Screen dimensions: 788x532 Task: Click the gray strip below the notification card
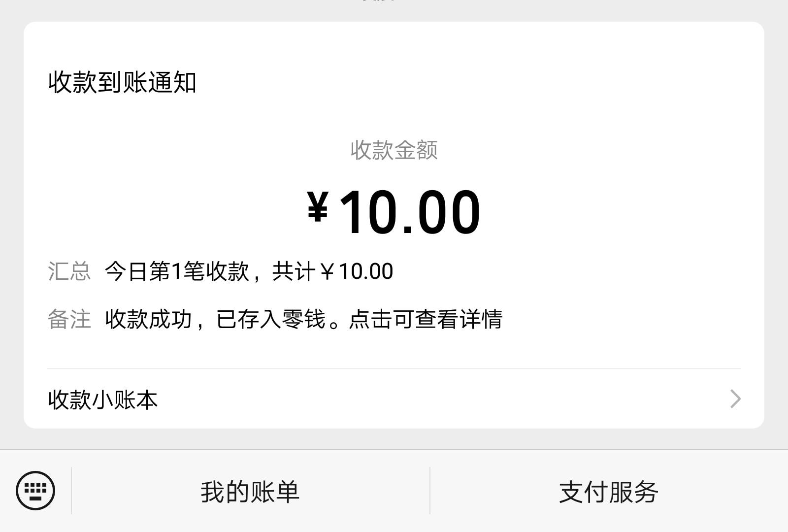(394, 438)
